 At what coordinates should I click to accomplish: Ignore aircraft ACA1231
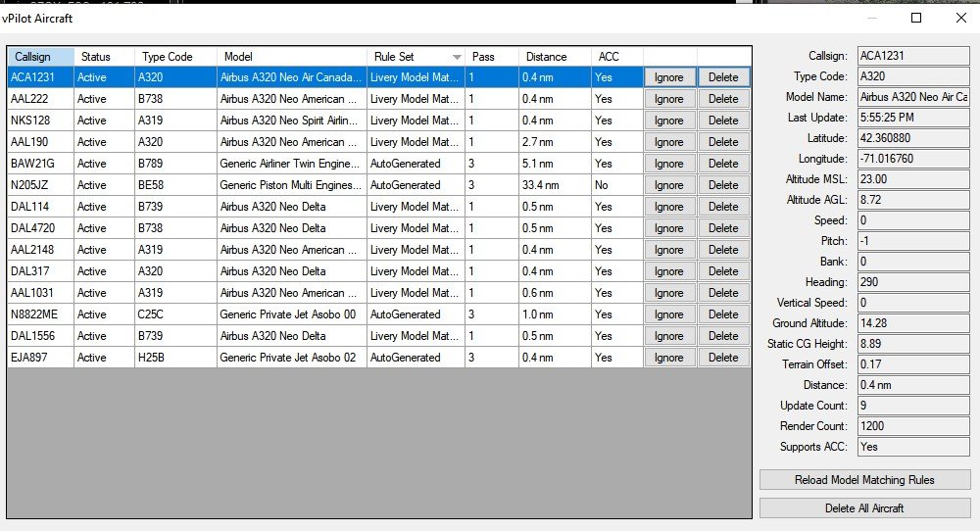pos(669,77)
